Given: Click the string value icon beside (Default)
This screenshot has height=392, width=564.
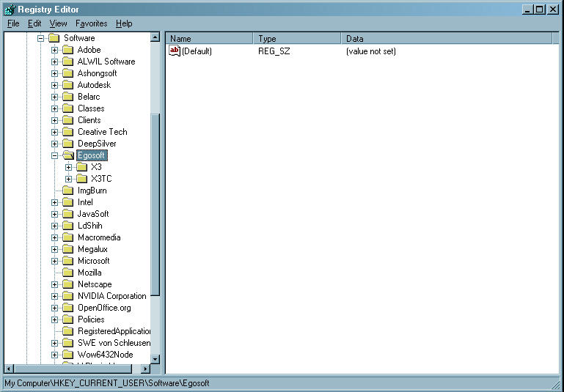Looking at the screenshot, I should click(x=175, y=51).
